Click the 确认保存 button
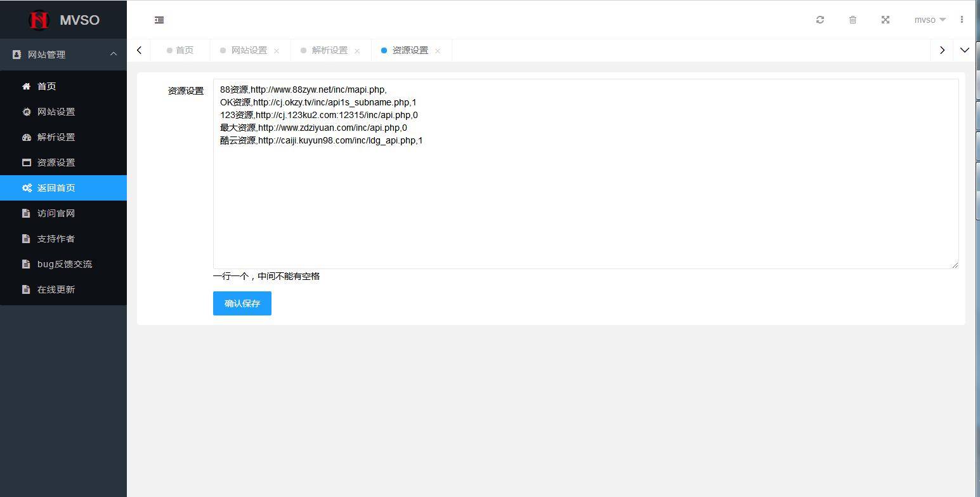The height and width of the screenshot is (497, 980). coord(242,303)
